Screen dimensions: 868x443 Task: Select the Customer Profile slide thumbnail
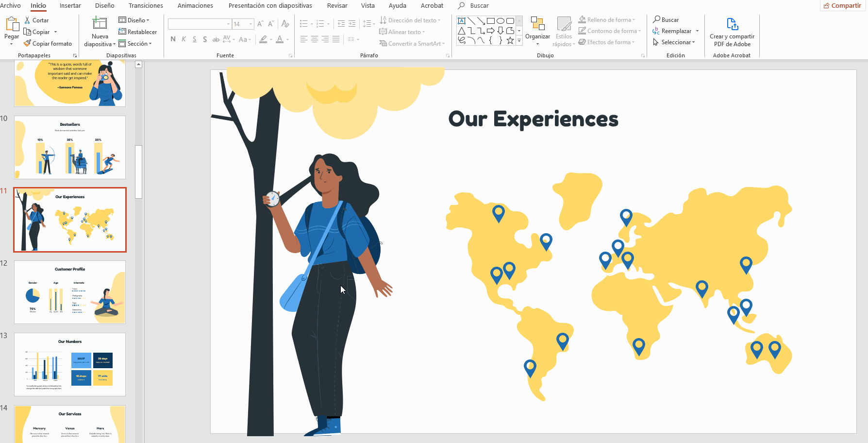pyautogui.click(x=70, y=292)
